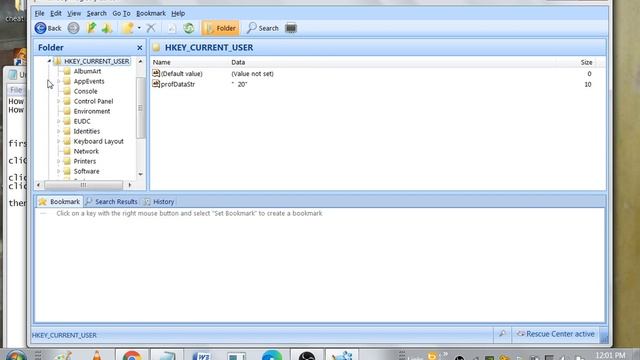
Task: Open the View menu
Action: [74, 13]
